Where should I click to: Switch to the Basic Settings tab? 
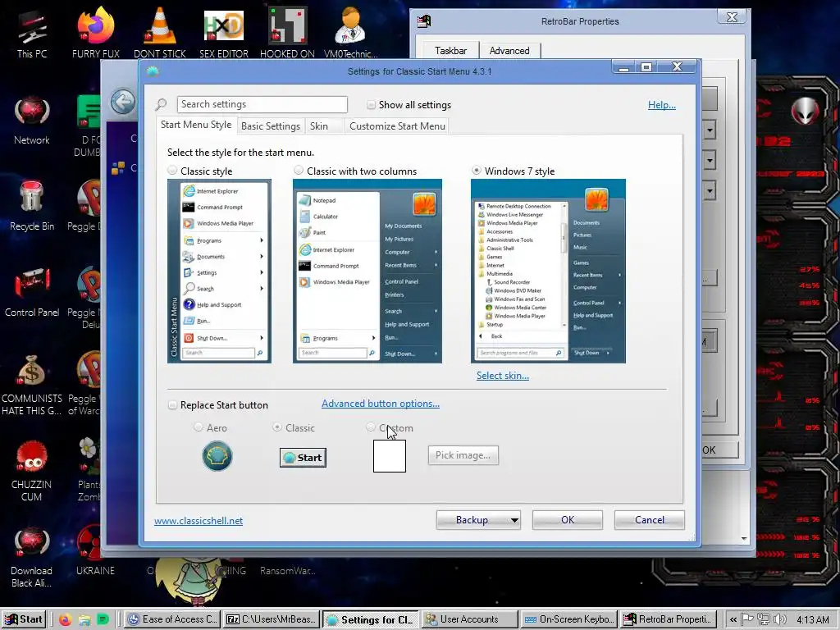pos(271,126)
